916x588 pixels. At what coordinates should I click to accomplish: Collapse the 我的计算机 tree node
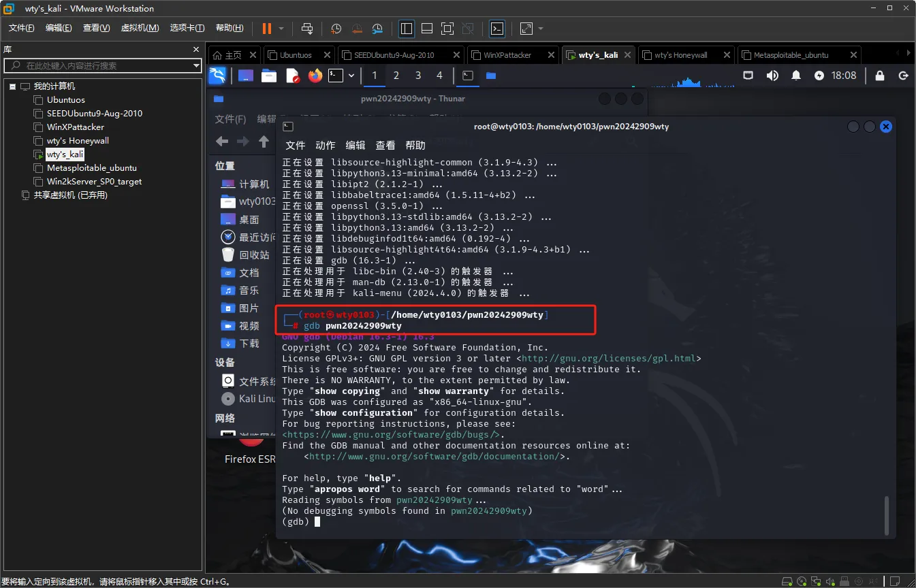point(12,86)
